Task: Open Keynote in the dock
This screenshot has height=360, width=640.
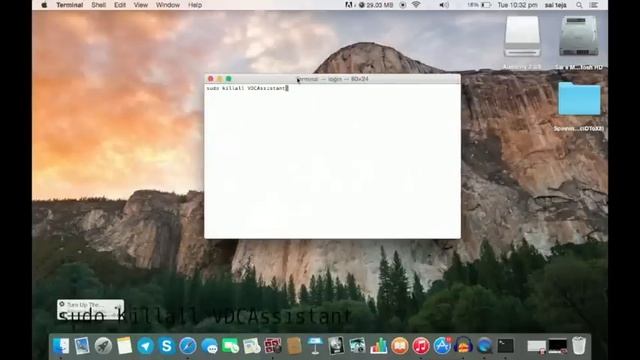Action: [x=315, y=346]
